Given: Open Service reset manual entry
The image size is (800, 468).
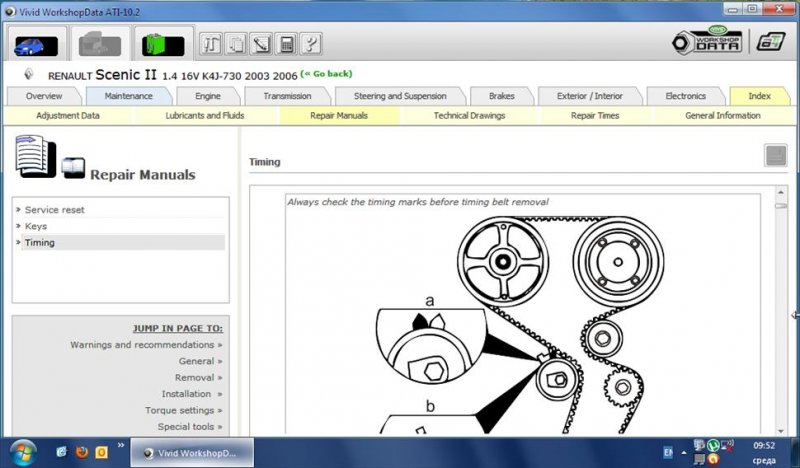Looking at the screenshot, I should point(55,210).
